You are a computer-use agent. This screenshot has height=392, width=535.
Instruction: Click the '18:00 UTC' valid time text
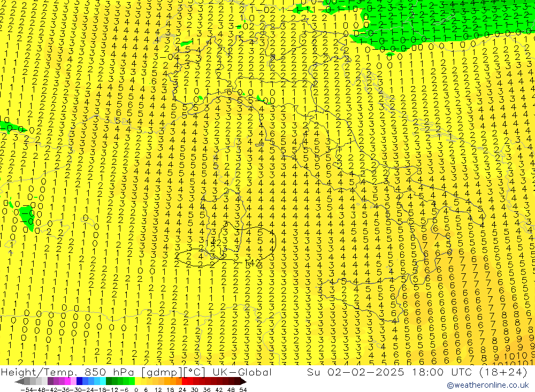(441, 372)
